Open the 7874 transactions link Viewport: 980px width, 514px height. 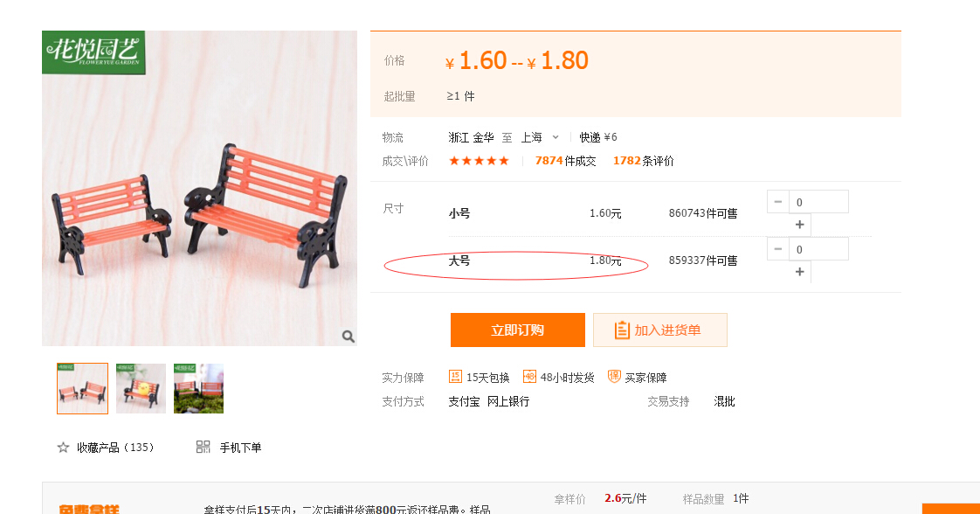click(x=566, y=161)
